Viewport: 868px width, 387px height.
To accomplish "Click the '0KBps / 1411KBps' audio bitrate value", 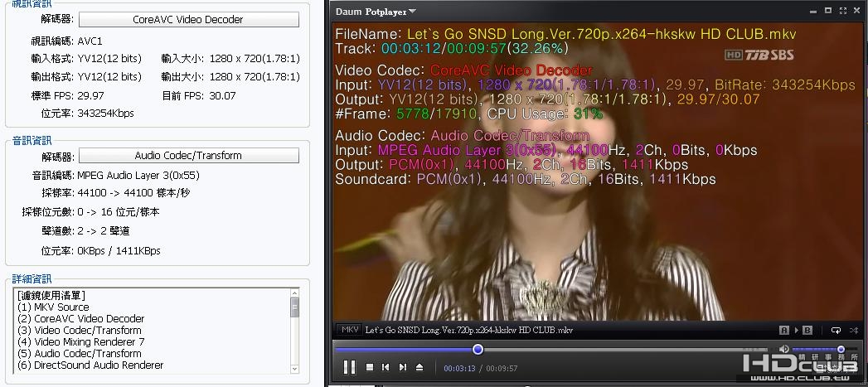I will click(x=119, y=251).
